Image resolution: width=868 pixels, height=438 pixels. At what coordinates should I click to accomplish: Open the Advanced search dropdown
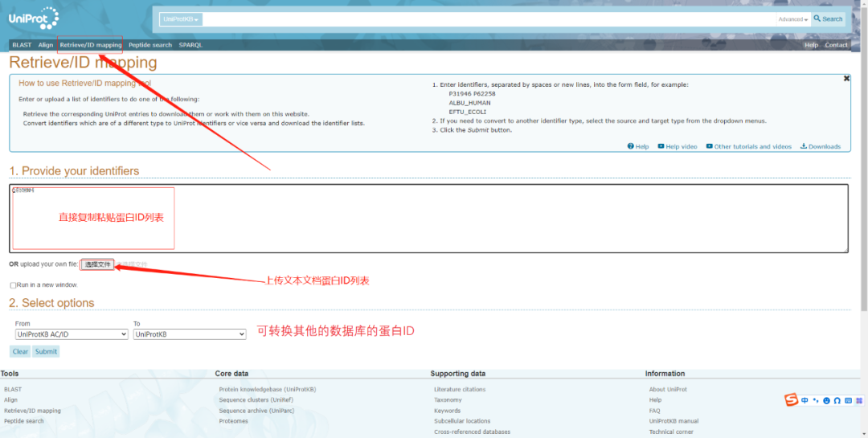click(x=792, y=19)
